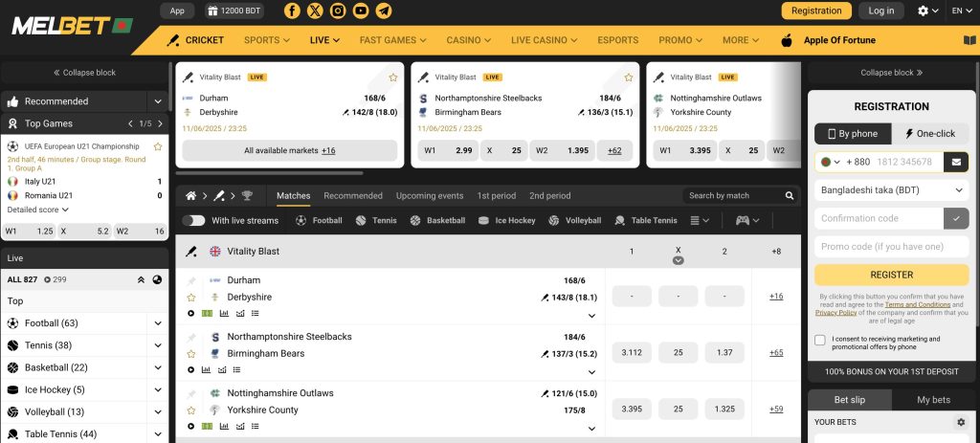Click the email envelope registration icon

(956, 162)
